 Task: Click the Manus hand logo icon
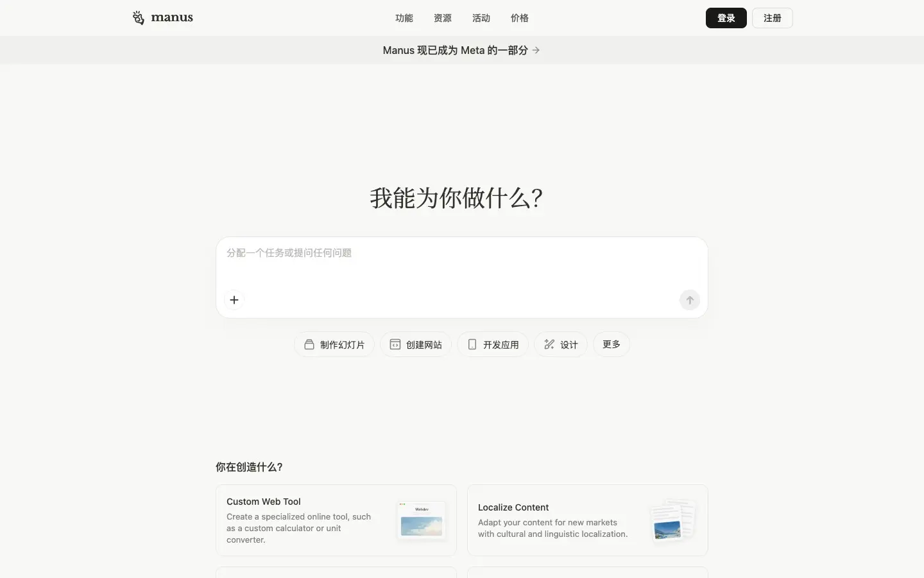(138, 18)
